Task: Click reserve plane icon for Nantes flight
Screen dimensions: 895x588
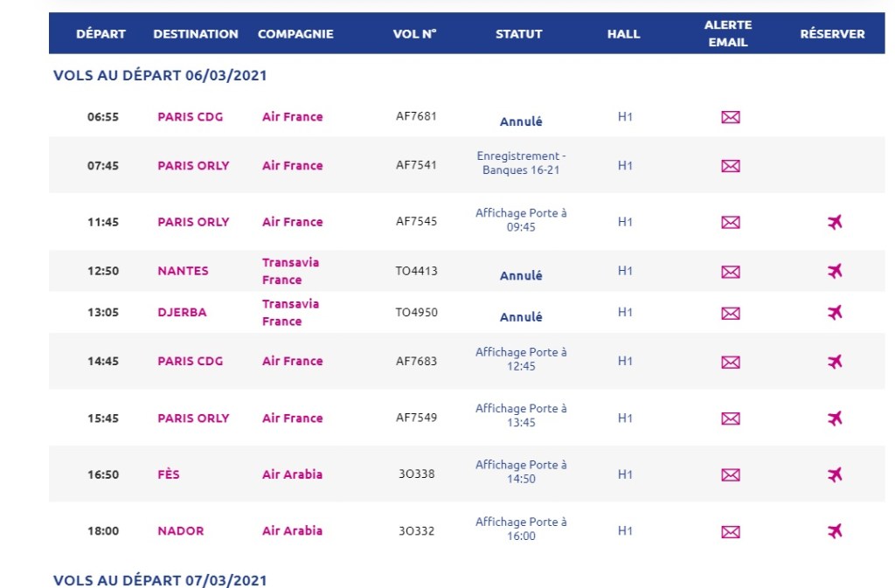Action: pyautogui.click(x=835, y=271)
